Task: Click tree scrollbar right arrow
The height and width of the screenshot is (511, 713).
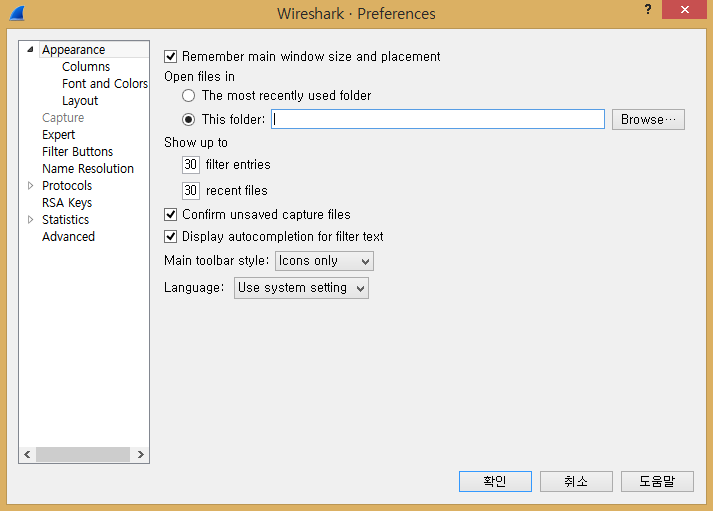Action: point(141,454)
